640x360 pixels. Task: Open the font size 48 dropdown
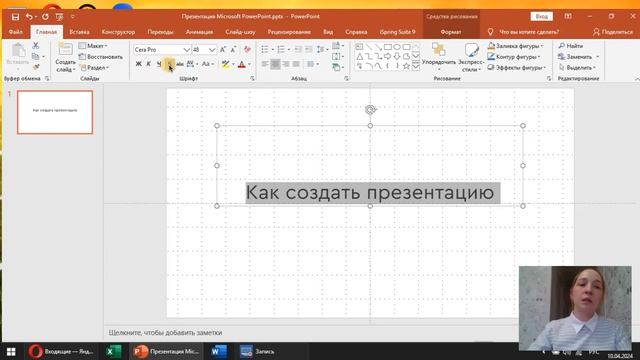[212, 49]
